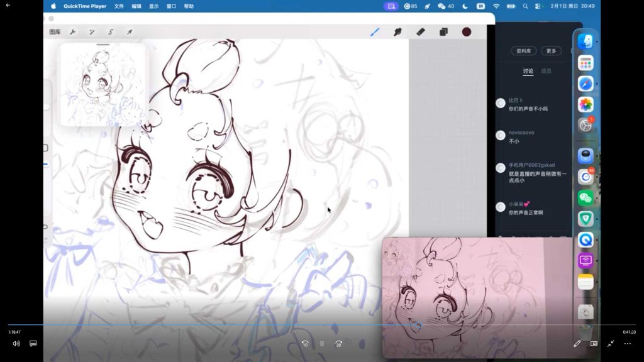Open WeChat from the dock
This screenshot has height=362, width=644.
(586, 198)
